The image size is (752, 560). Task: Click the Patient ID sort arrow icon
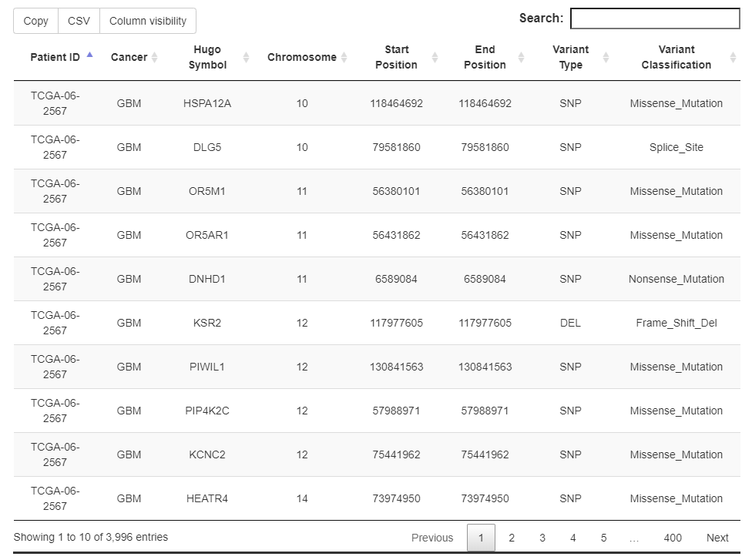point(90,55)
